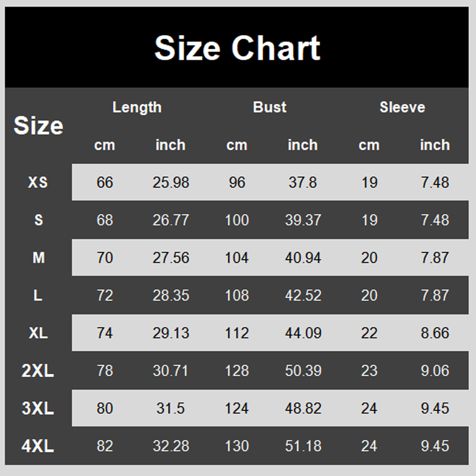This screenshot has width=476, height=476.
Task: Click the Sleeve column header
Action: (402, 107)
